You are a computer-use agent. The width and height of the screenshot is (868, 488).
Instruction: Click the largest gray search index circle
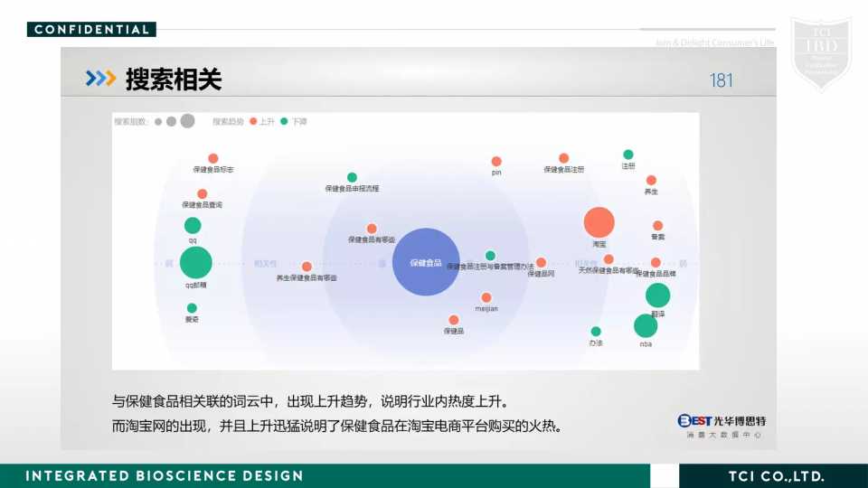coord(187,121)
